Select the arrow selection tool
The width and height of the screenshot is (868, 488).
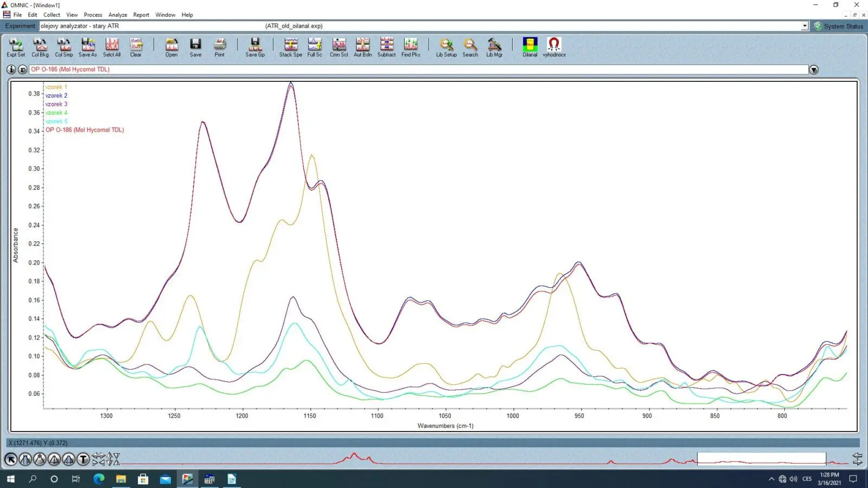[x=11, y=460]
